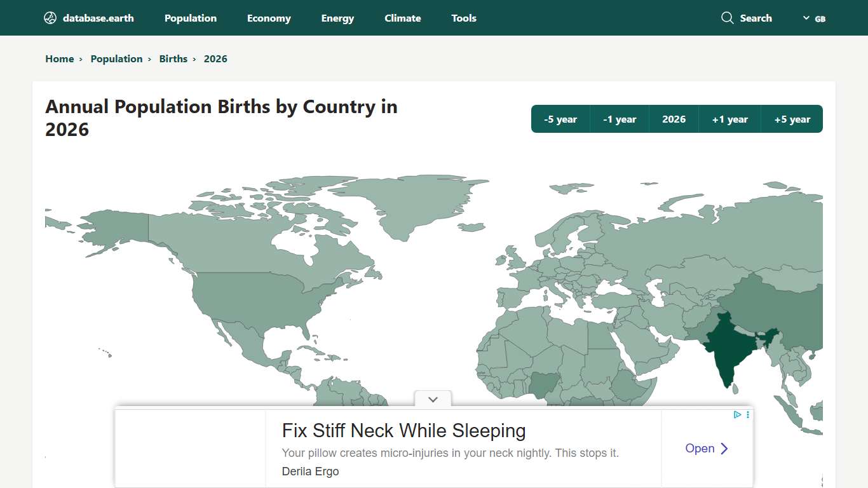Click the -5 year button

560,119
